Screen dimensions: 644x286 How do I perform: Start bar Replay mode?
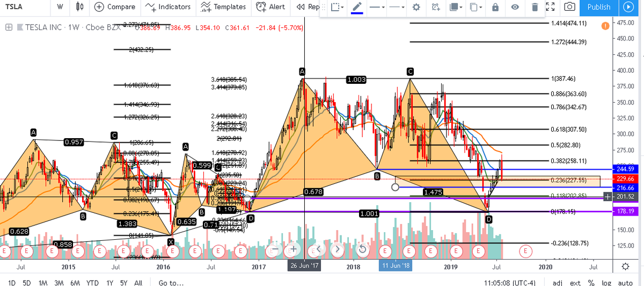[x=308, y=7]
